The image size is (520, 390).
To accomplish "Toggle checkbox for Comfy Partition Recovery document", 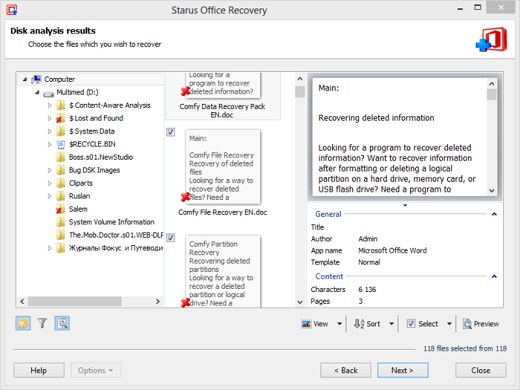I will 170,238.
